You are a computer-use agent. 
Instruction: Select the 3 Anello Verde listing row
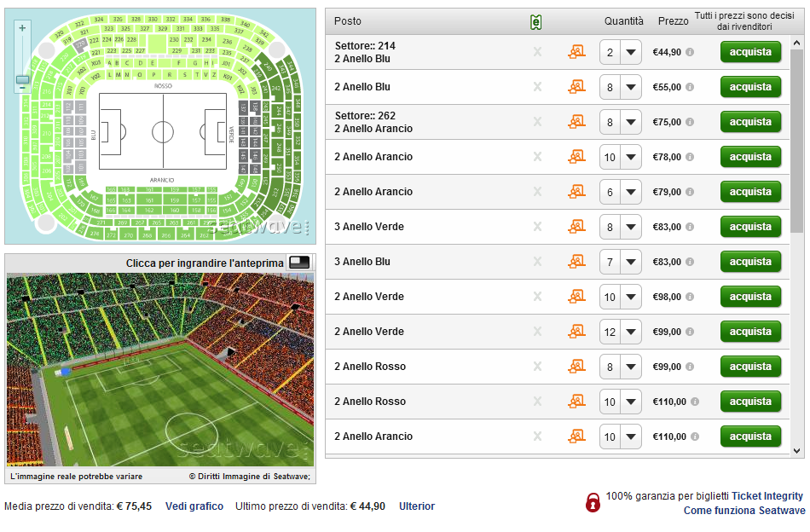(x=557, y=227)
